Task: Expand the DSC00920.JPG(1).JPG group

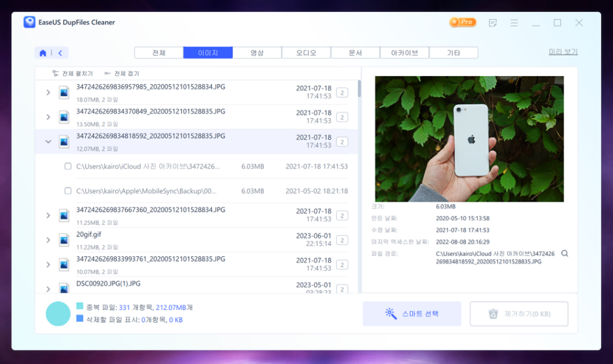Action: [x=48, y=289]
